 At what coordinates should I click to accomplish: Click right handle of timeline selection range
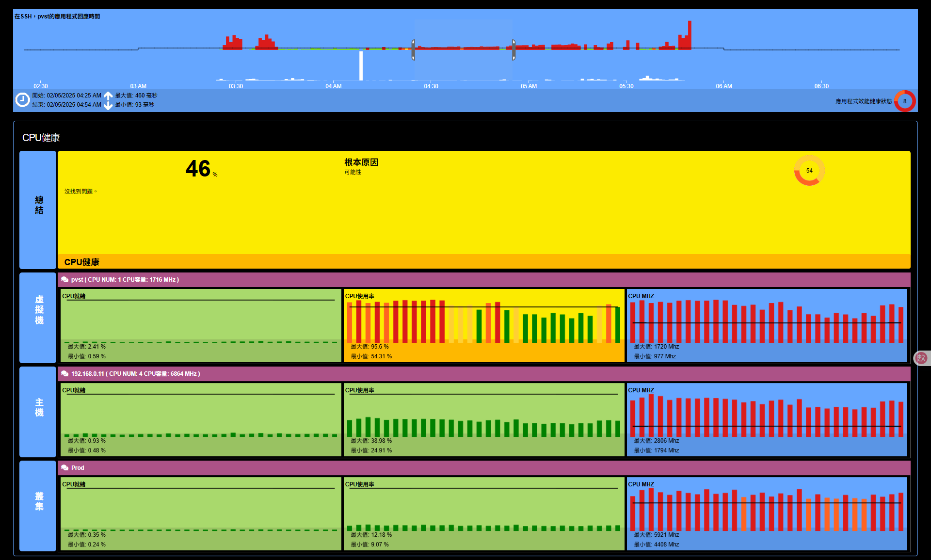coord(514,50)
